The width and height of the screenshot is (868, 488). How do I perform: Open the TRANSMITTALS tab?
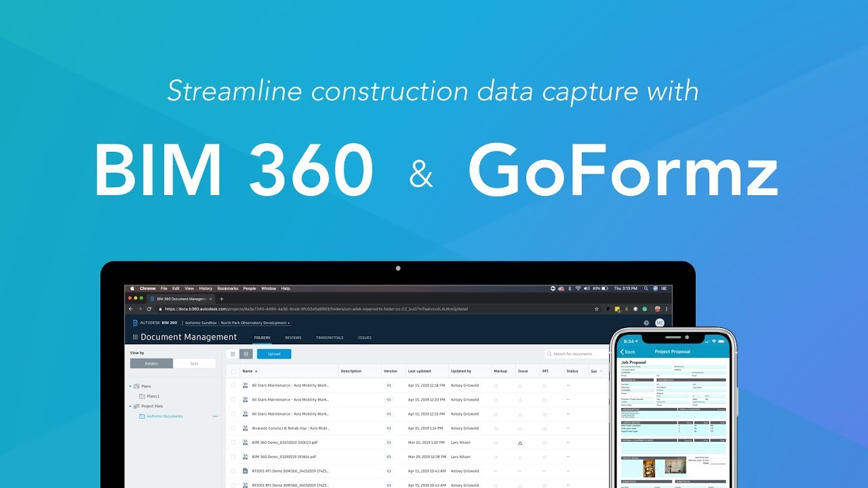tap(330, 338)
